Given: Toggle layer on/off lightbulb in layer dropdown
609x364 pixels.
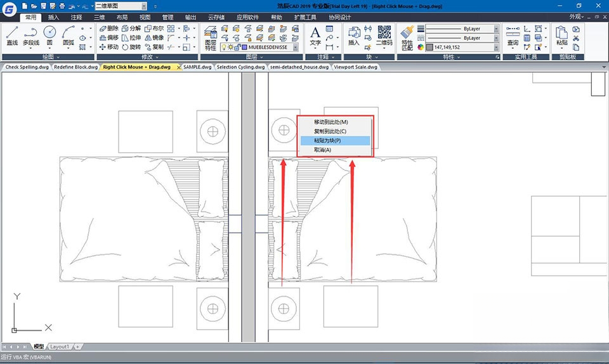Looking at the screenshot, I should tap(224, 48).
